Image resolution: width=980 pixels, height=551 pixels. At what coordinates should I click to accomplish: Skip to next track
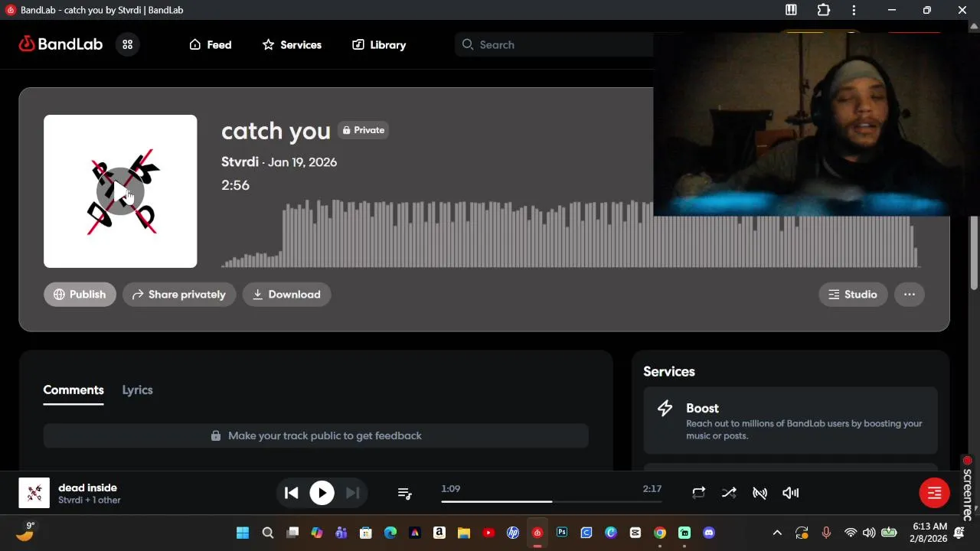[352, 493]
